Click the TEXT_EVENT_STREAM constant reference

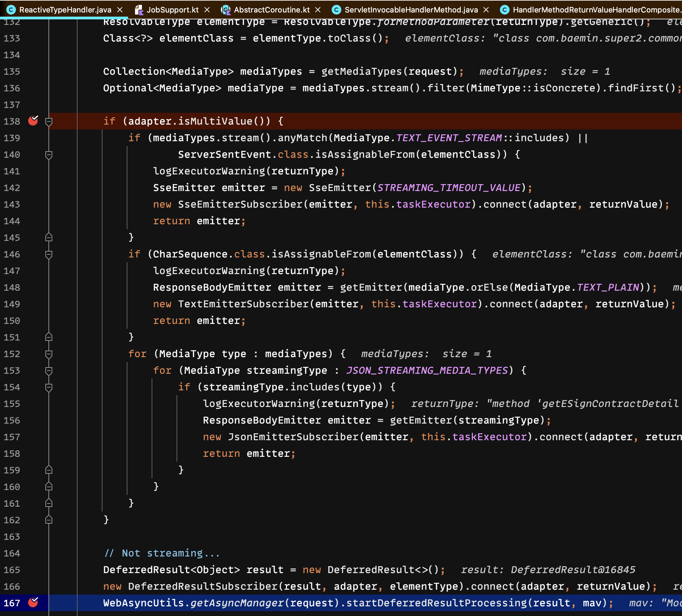(449, 138)
